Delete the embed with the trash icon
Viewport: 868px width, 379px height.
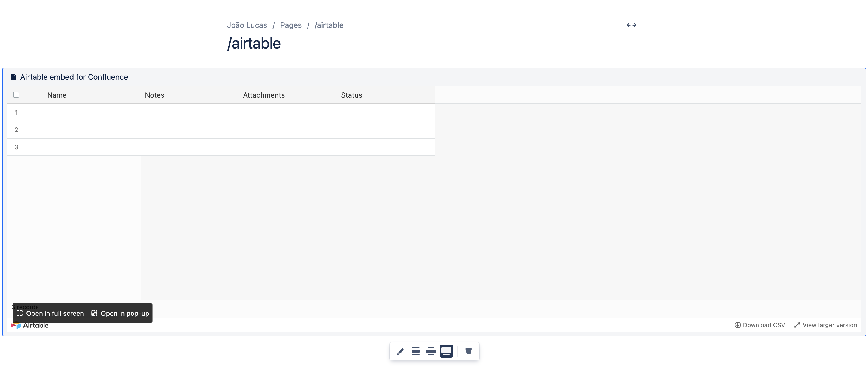(x=468, y=351)
